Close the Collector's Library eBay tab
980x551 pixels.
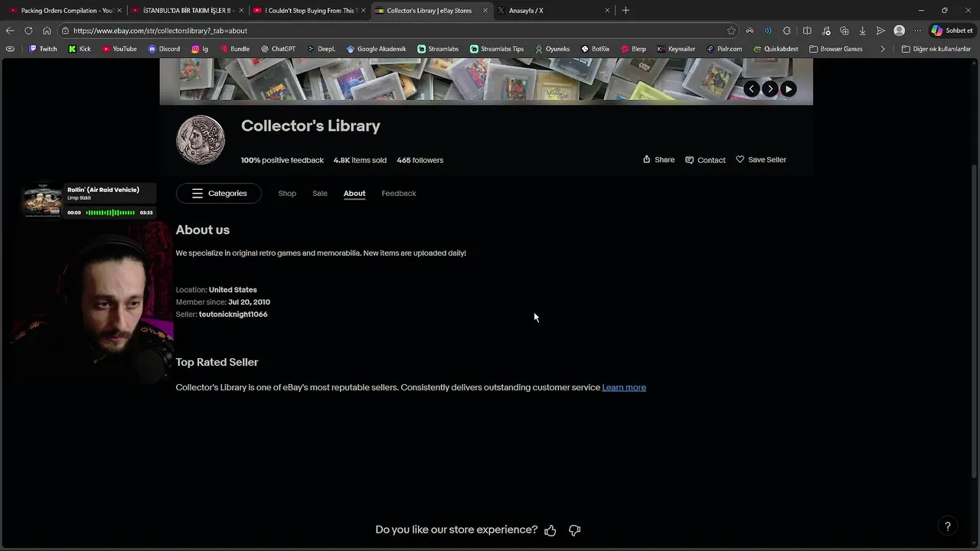point(485,11)
